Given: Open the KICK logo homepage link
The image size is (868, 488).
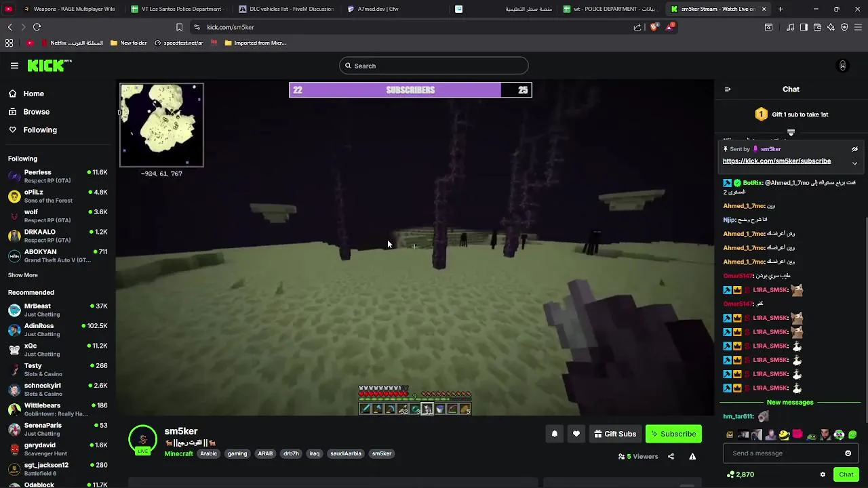Looking at the screenshot, I should [50, 66].
